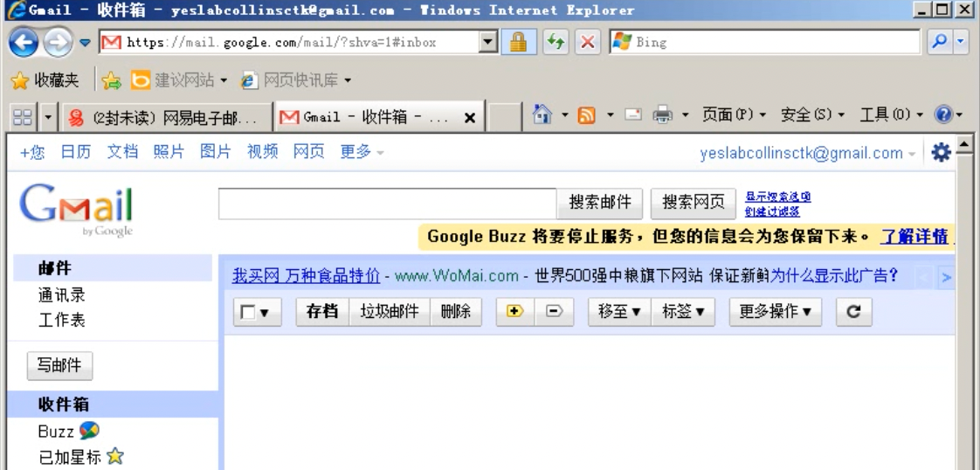The image size is (980, 470).
Task: Toggle the select-all messages checkbox
Action: coord(247,313)
